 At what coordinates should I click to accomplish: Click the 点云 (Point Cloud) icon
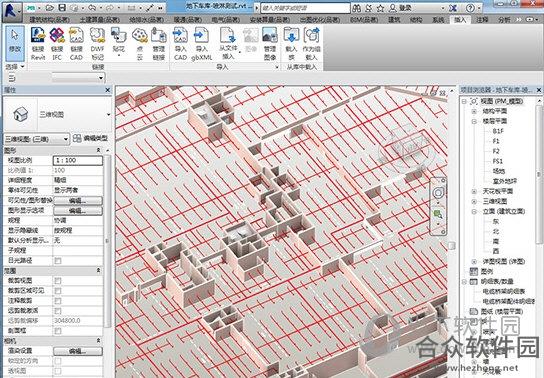(x=140, y=44)
